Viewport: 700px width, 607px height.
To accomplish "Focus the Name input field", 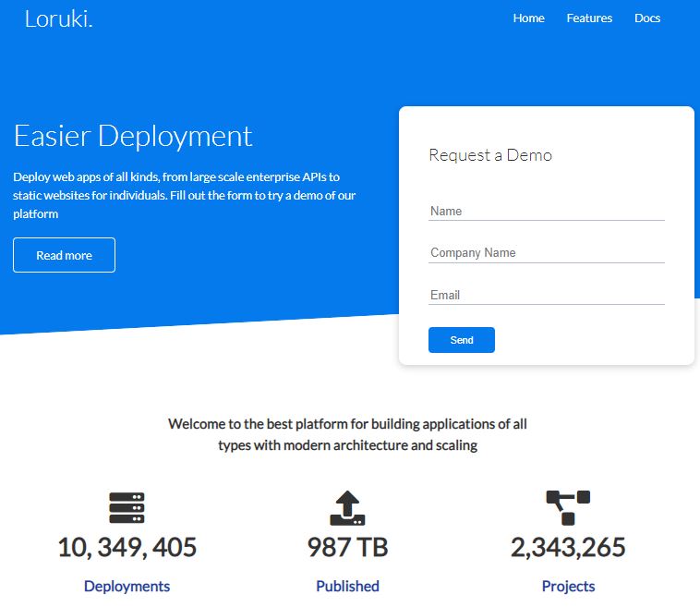I will tap(546, 211).
